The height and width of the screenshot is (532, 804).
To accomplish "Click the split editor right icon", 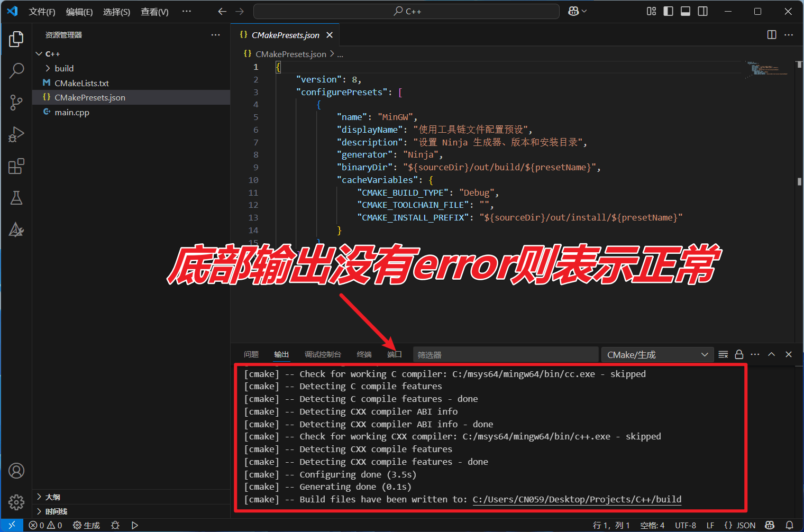I will coord(772,35).
